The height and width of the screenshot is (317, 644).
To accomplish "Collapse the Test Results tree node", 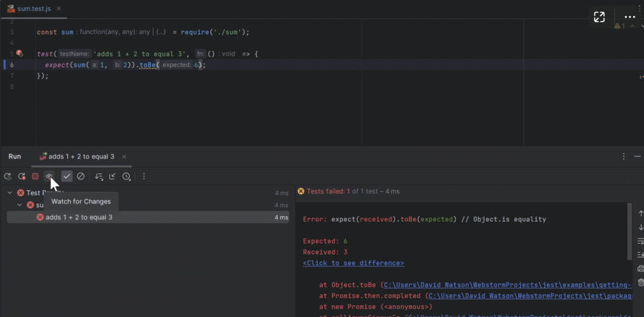I will 10,192.
